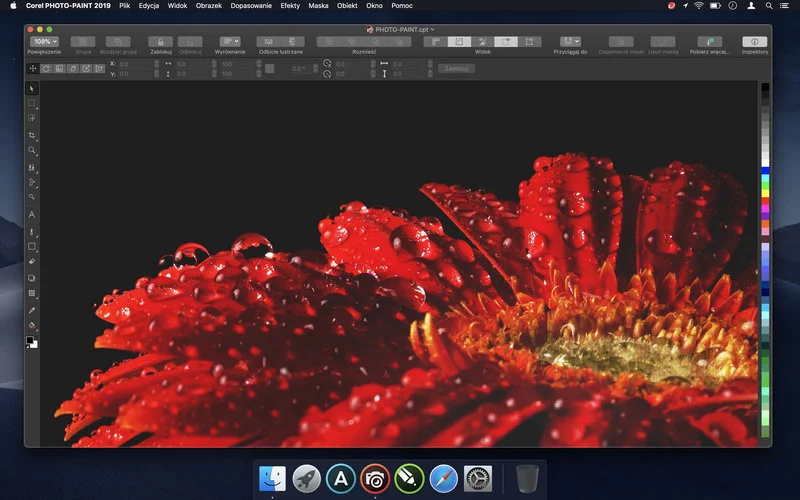Select the Text tool (A)
800x500 pixels.
pyautogui.click(x=32, y=215)
